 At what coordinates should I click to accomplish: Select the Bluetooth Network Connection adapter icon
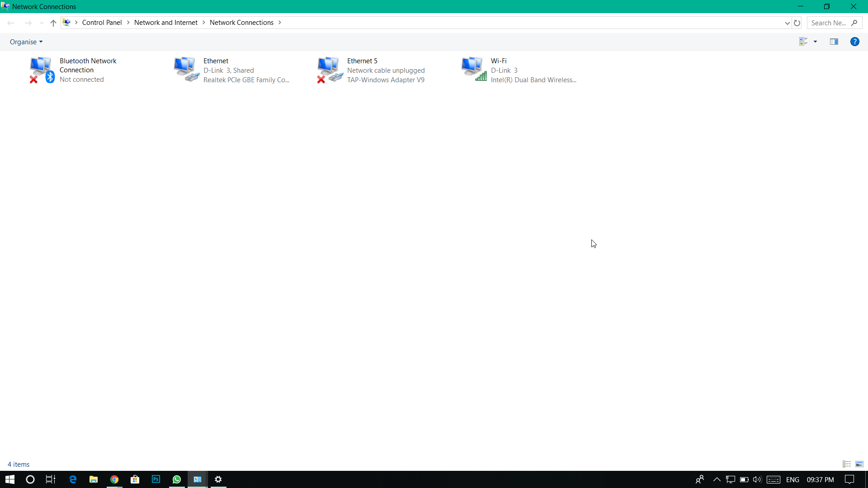[41, 70]
